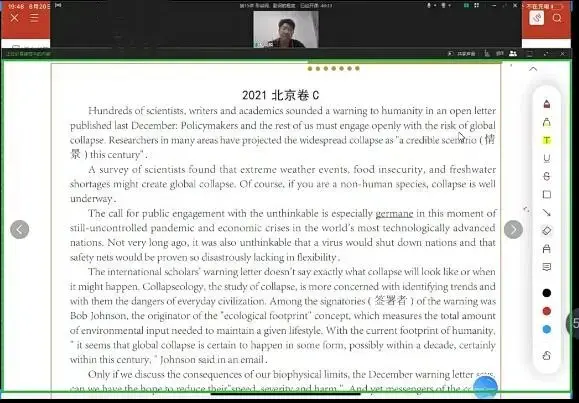The image size is (579, 403).
Task: Click the hand touch mode icon
Action: point(547,356)
